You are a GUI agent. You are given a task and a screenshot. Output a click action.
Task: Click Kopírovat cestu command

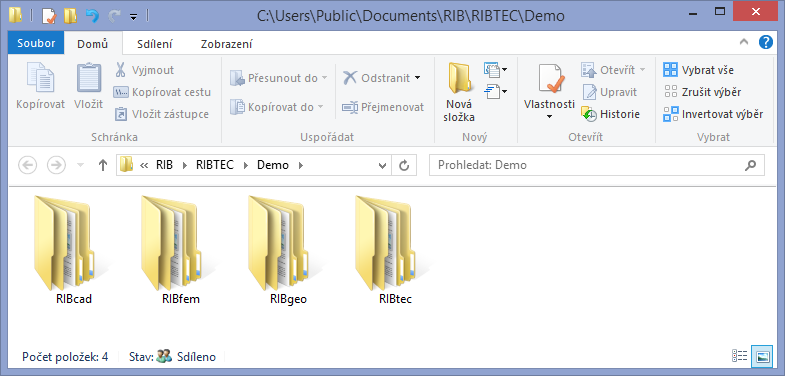[162, 92]
